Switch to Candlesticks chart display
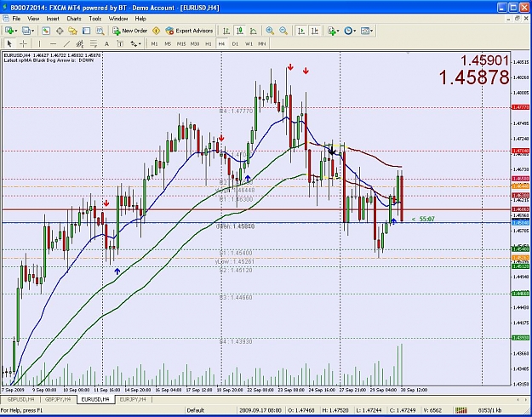The image size is (532, 417). click(240, 31)
